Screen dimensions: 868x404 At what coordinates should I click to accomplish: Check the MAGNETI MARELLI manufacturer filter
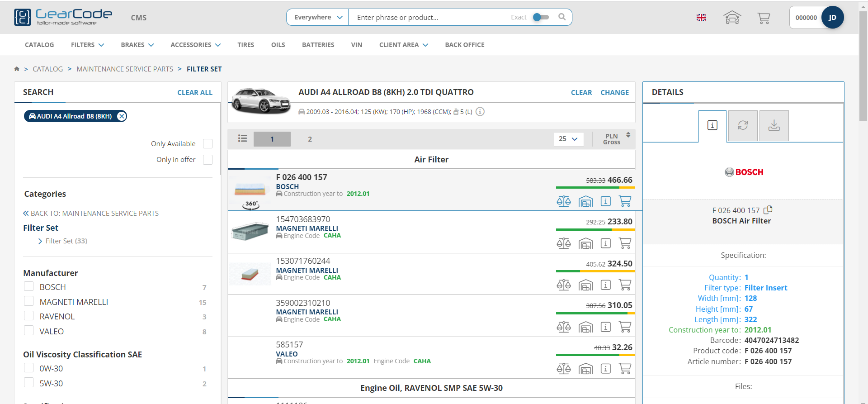click(29, 302)
